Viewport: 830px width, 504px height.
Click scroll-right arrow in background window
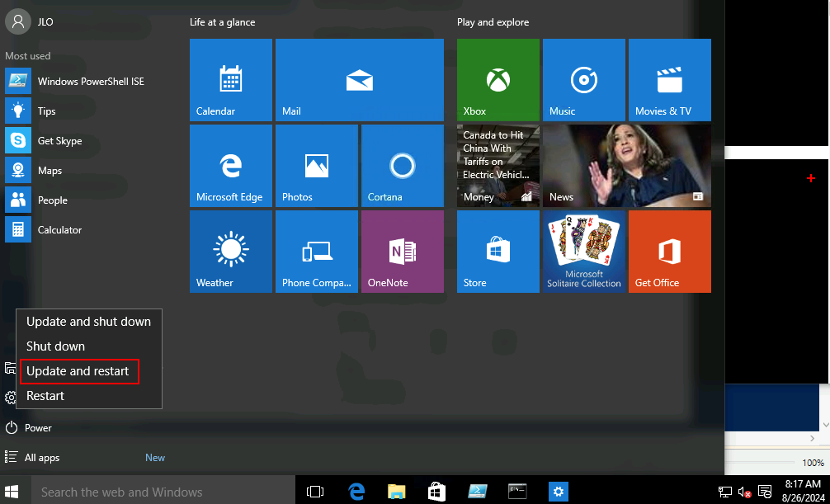tap(813, 438)
